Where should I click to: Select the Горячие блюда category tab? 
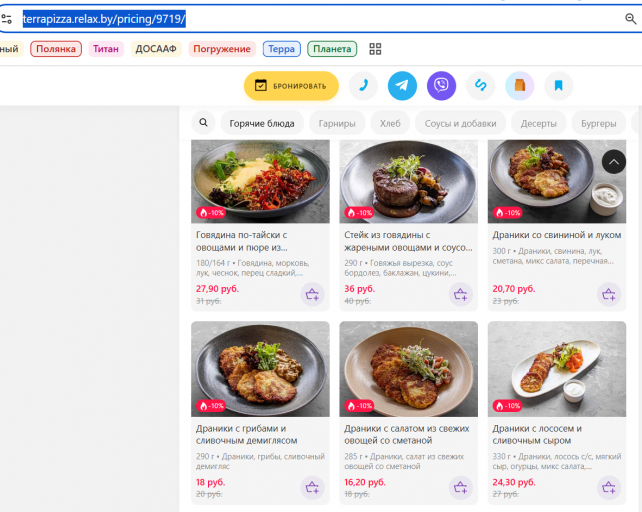coord(262,123)
